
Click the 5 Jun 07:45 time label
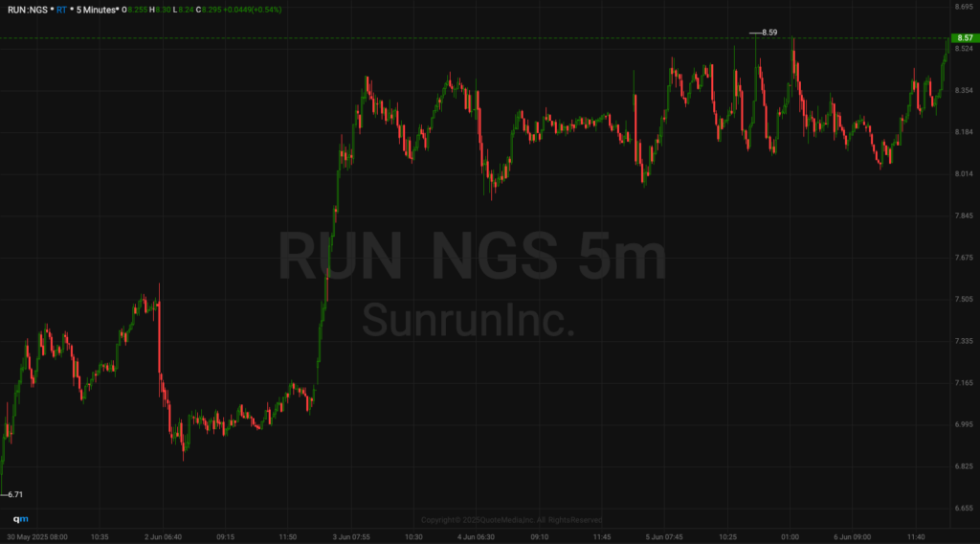[x=664, y=537]
